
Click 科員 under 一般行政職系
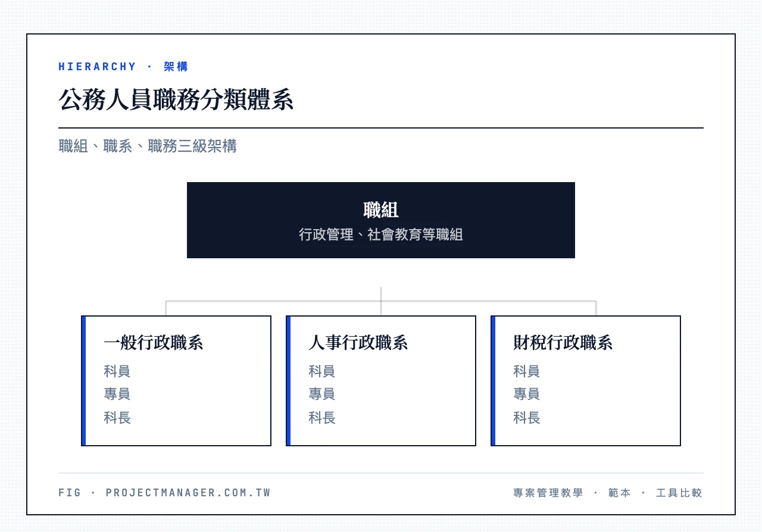tap(117, 371)
